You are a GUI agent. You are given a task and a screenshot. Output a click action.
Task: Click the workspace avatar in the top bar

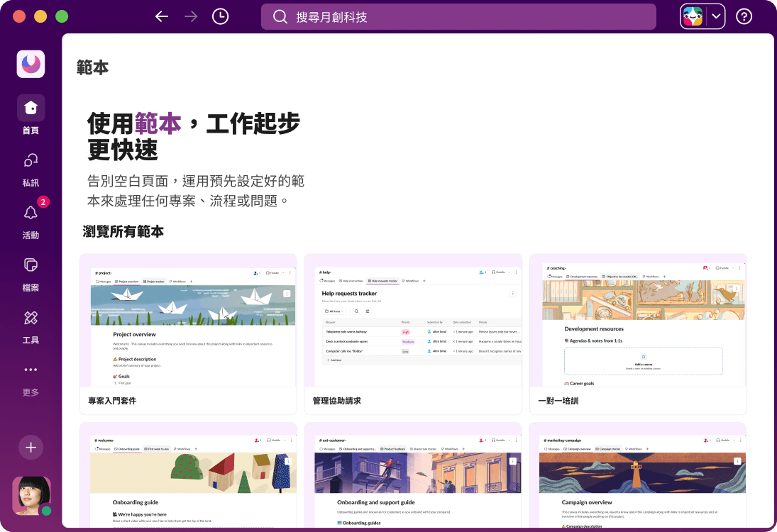[691, 16]
